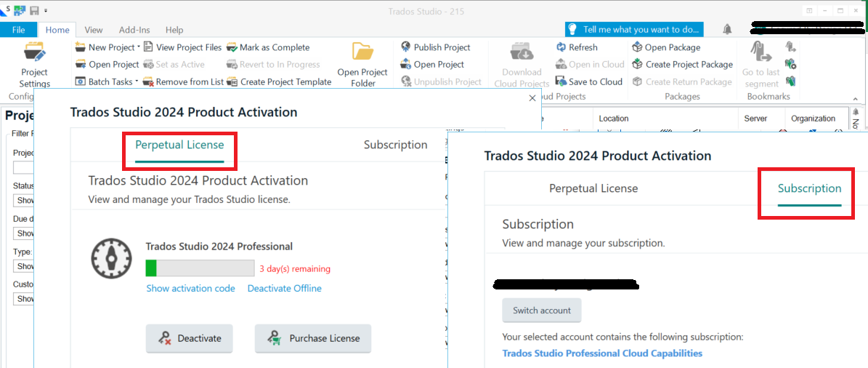Click the New Project button

(x=105, y=47)
